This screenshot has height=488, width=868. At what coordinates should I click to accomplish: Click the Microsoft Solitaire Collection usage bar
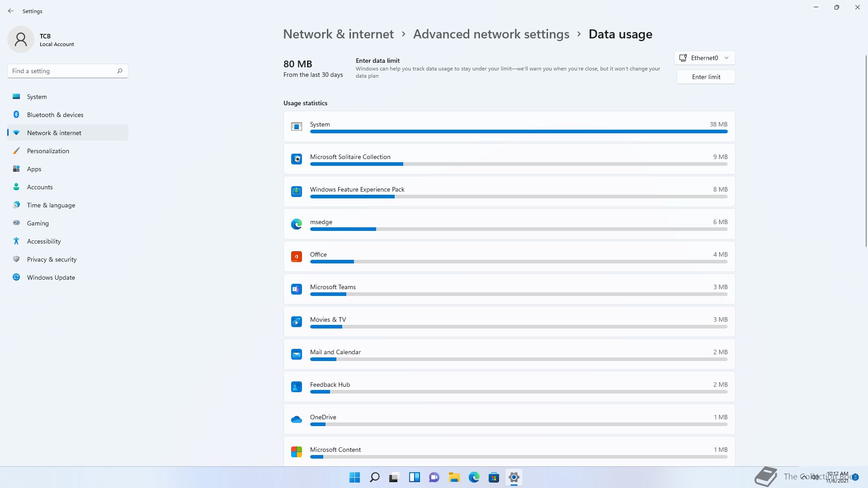(x=519, y=164)
